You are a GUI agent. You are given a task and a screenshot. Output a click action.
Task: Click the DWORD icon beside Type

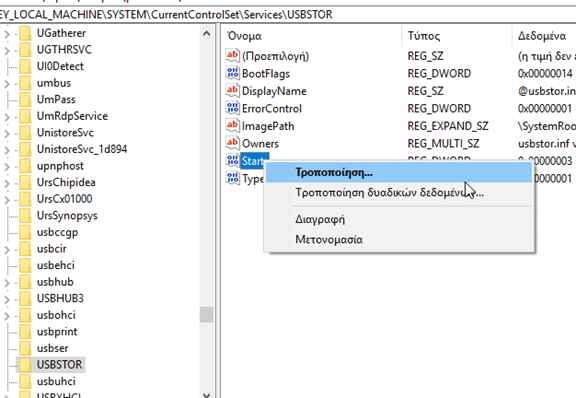pyautogui.click(x=232, y=179)
